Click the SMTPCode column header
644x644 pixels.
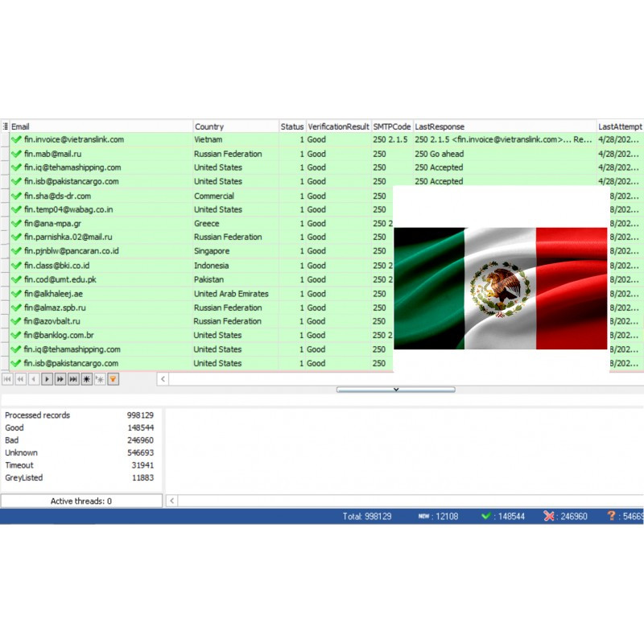[x=391, y=126]
